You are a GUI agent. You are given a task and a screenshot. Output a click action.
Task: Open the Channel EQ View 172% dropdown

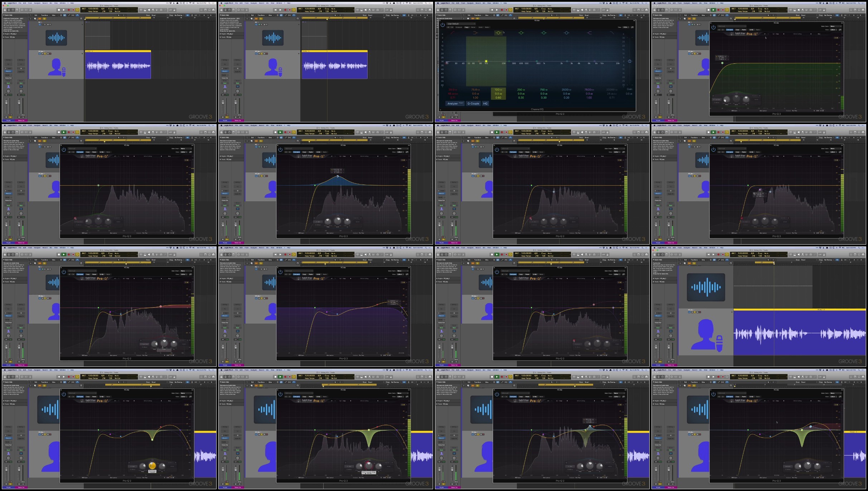pyautogui.click(x=626, y=27)
